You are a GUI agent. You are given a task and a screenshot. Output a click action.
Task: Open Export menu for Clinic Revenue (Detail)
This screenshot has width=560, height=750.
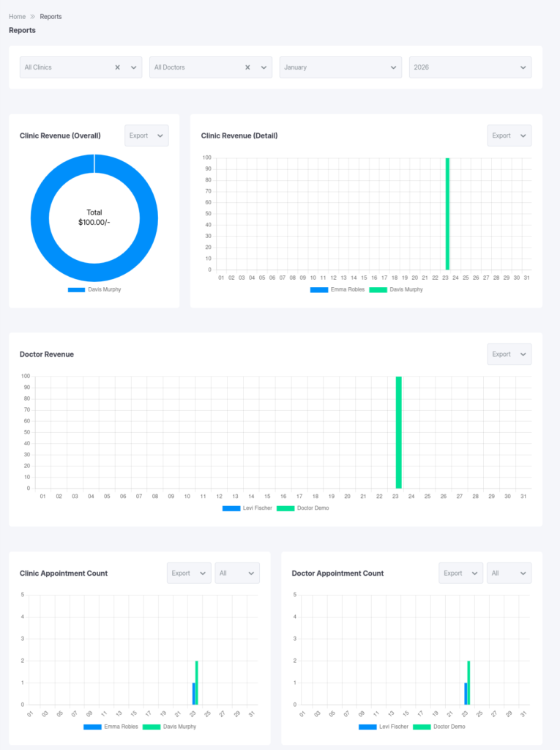tap(509, 135)
